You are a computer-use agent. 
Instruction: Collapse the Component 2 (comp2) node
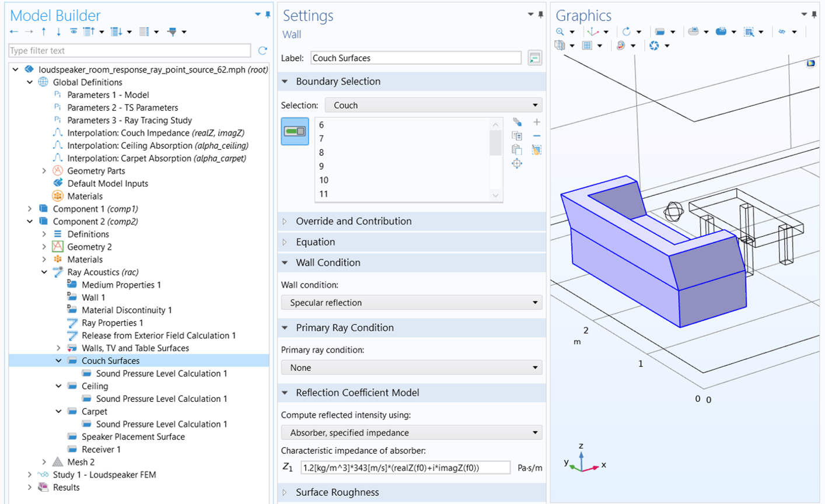(30, 222)
